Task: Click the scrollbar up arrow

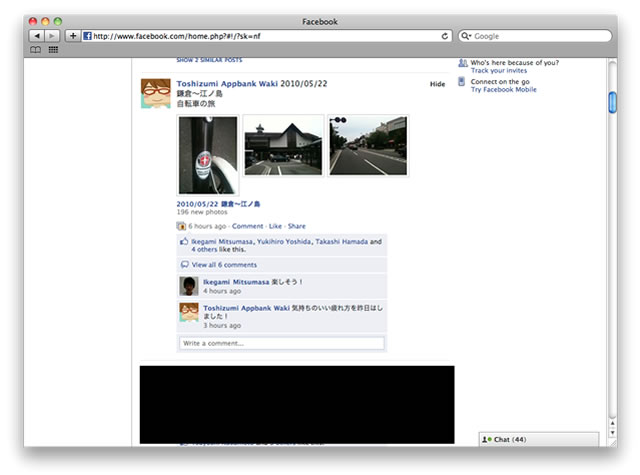Action: (x=612, y=424)
